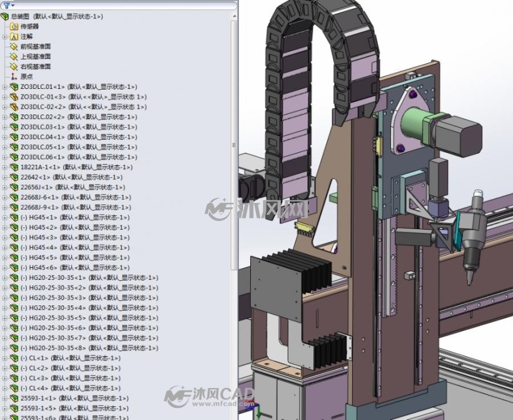Expand the 18221A-1<1> node
Image resolution: width=513 pixels, height=420 pixels.
pyautogui.click(x=4, y=167)
